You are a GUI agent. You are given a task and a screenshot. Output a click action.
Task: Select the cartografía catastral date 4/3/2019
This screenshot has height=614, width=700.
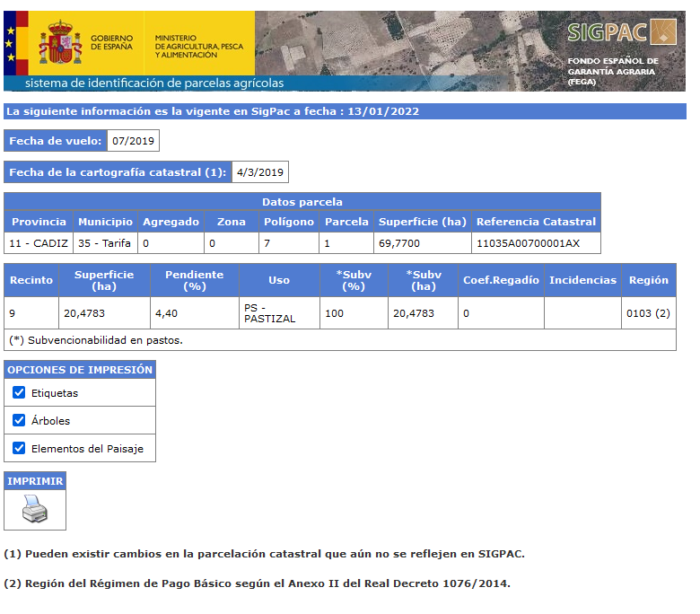[260, 172]
